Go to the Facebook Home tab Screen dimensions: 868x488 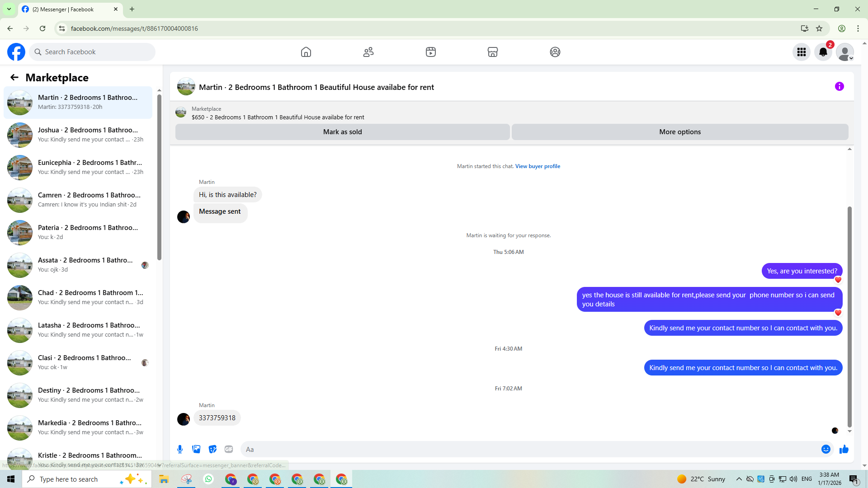(306, 52)
